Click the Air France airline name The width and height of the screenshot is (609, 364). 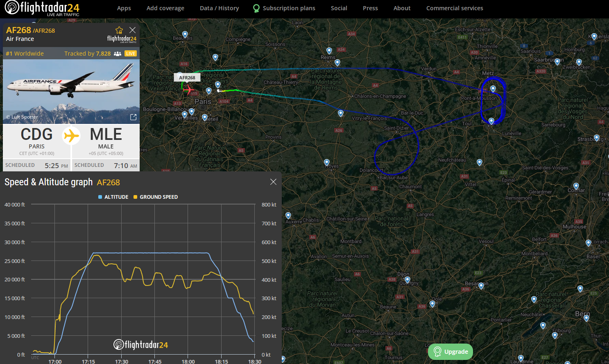click(x=20, y=39)
